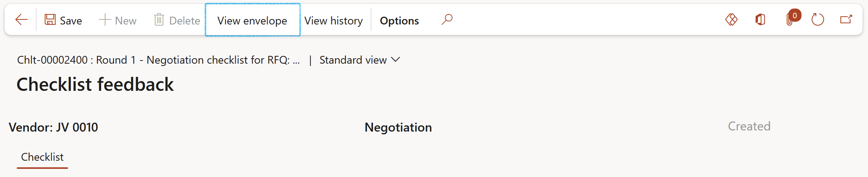868x177 pixels.
Task: Click the back arrow icon
Action: click(21, 20)
